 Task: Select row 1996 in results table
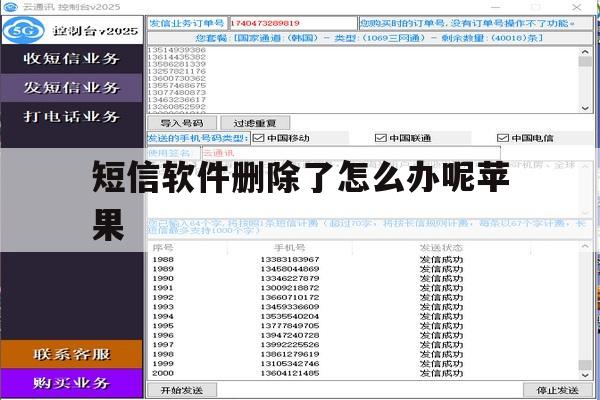pyautogui.click(x=363, y=335)
